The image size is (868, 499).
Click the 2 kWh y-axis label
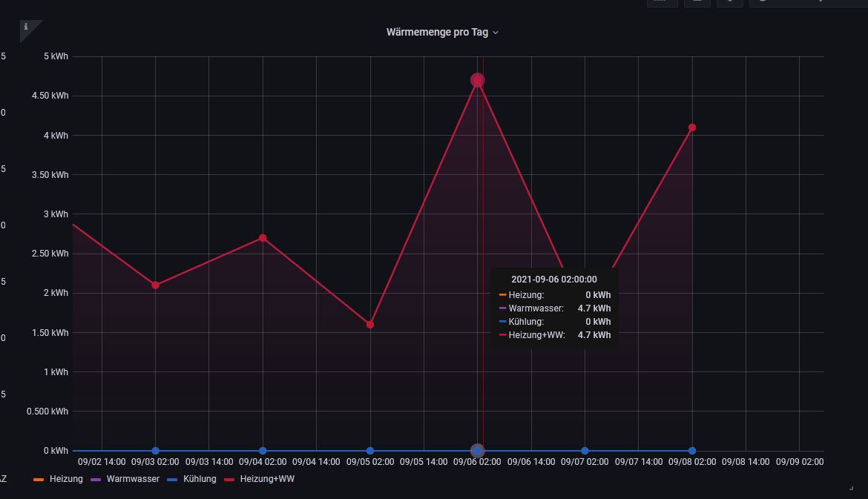[x=56, y=293]
